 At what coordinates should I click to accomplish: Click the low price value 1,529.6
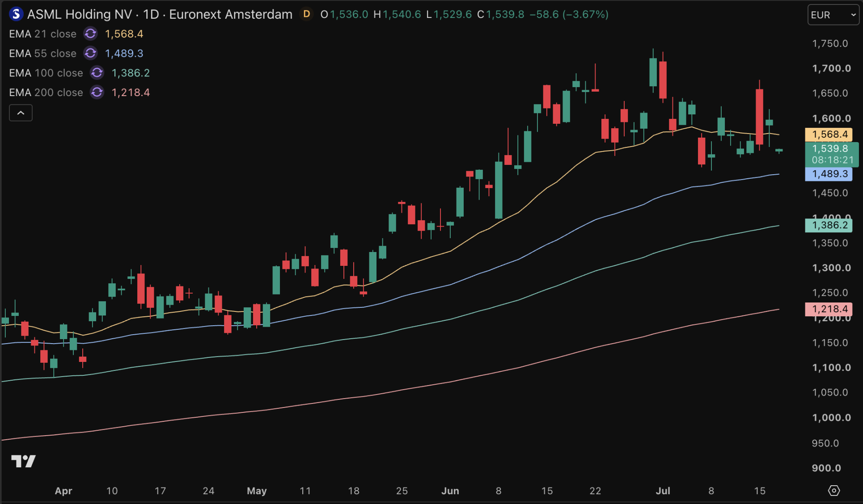click(453, 14)
